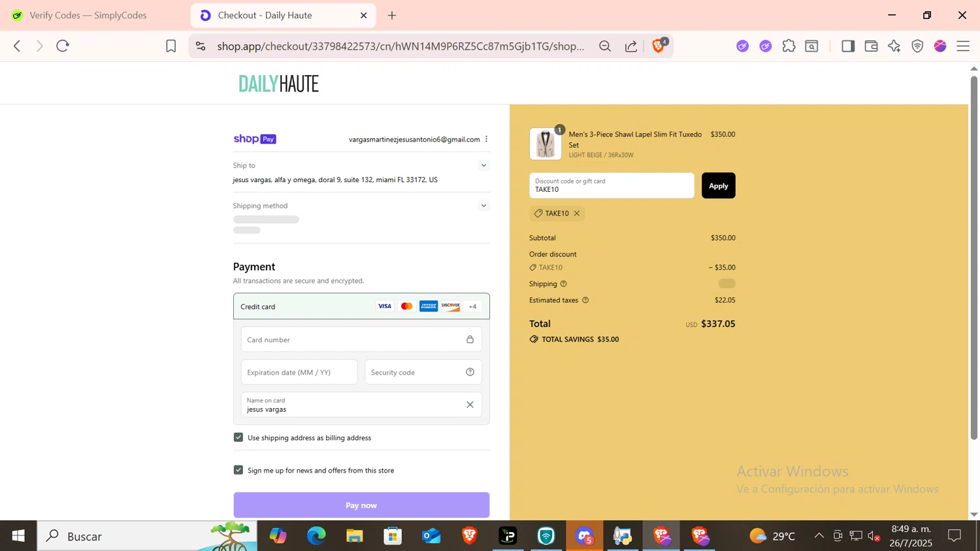Show the +4 additional card types
The image size is (980, 551).
[x=473, y=306]
